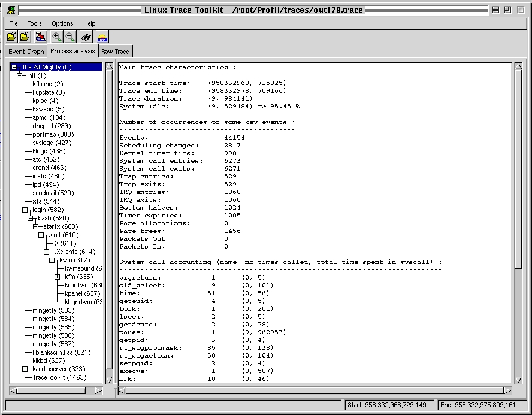This screenshot has height=415, width=532.
Task: Click down arrow of analysis text scrollbar
Action: [x=519, y=380]
